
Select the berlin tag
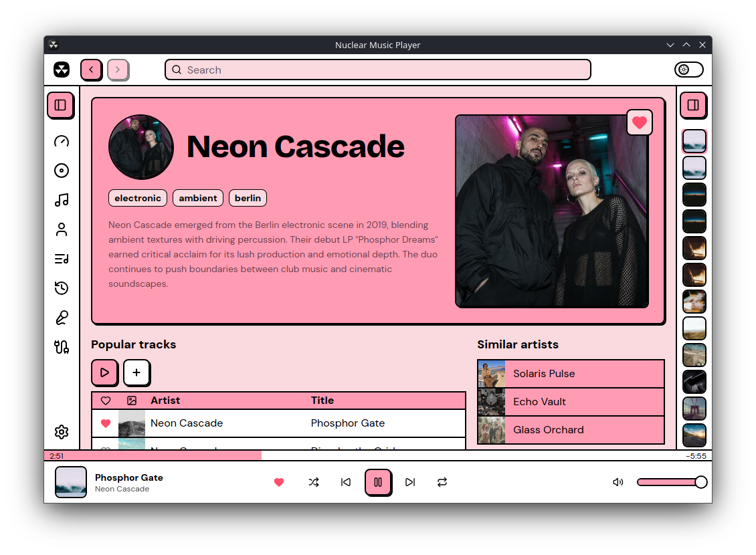pyautogui.click(x=248, y=198)
